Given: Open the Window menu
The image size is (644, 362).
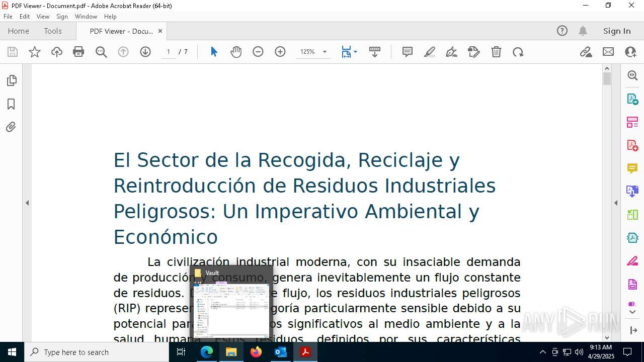Looking at the screenshot, I should click(x=86, y=17).
